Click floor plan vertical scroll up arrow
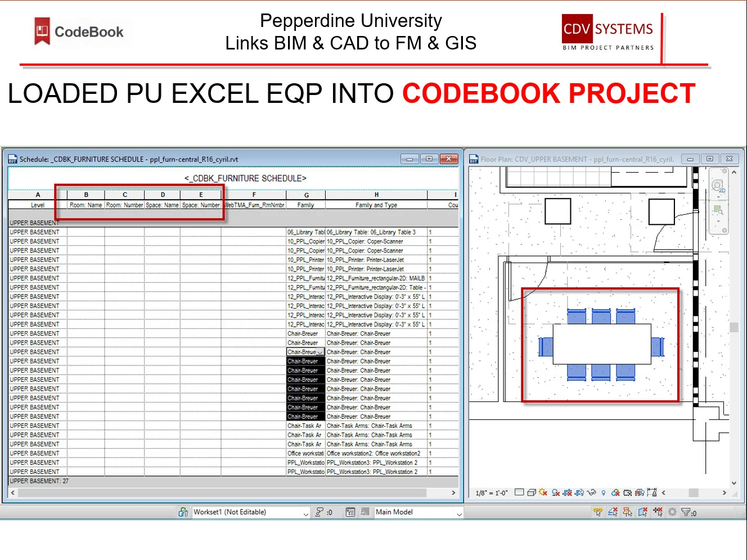Screen dimensions: 747x560 733,173
